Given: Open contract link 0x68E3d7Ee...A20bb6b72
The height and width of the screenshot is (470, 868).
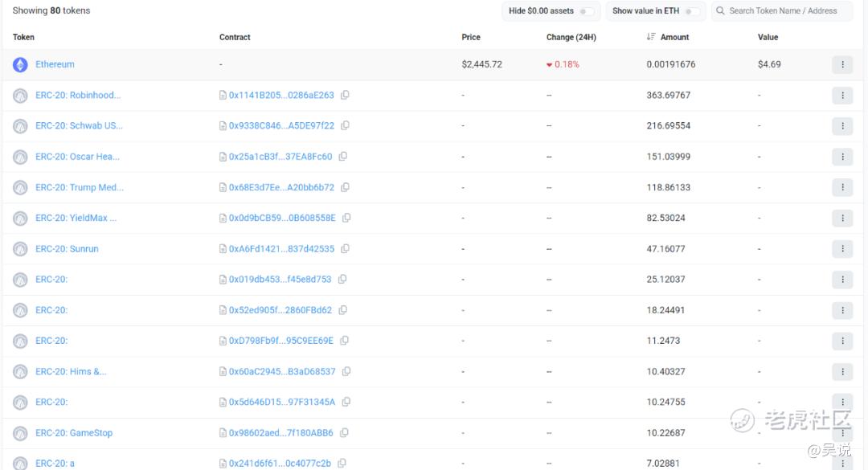Looking at the screenshot, I should [282, 187].
